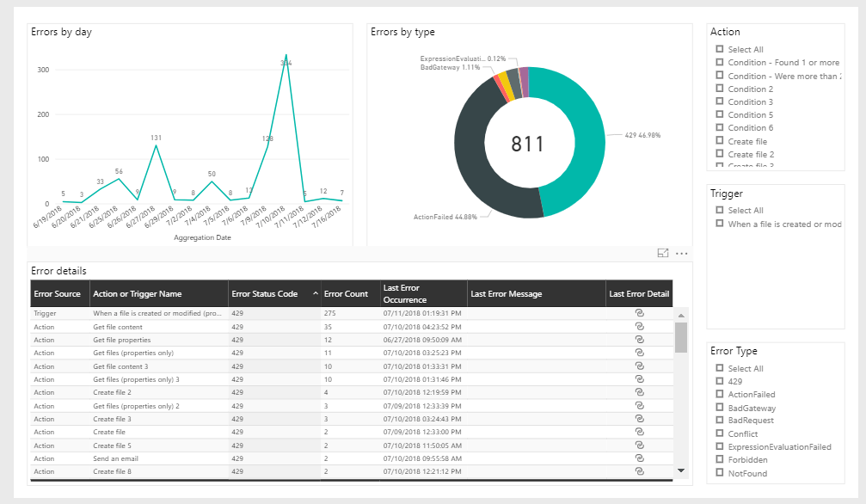Viewport: 866px width, 504px height.
Task: Open error detail link for Get file content 3 row
Action: coord(640,366)
